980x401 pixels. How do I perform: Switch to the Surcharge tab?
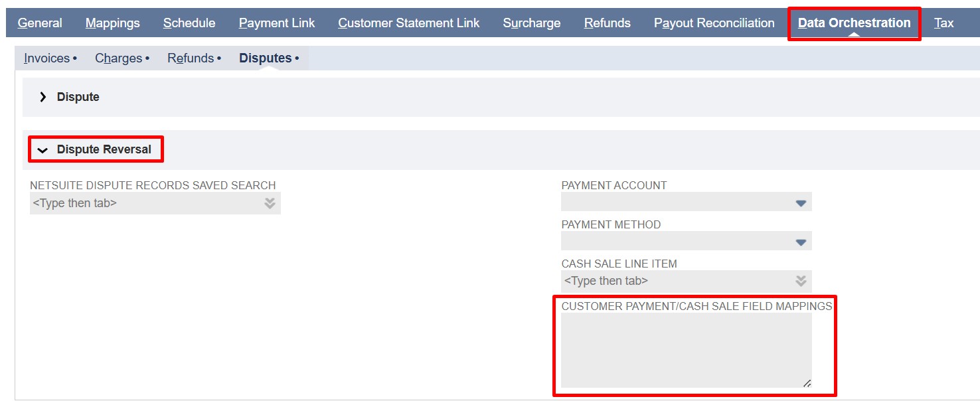pyautogui.click(x=531, y=22)
